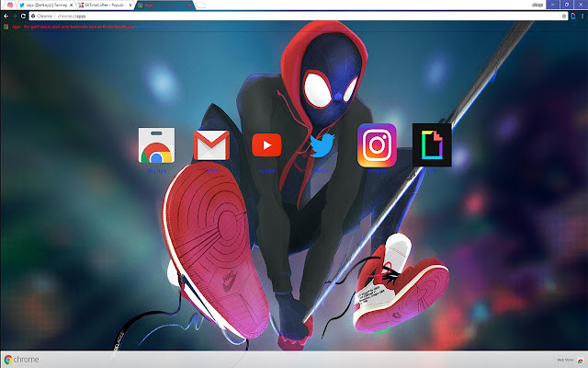Click the Web Store link at bottom right
588x368 pixels.
point(571,360)
